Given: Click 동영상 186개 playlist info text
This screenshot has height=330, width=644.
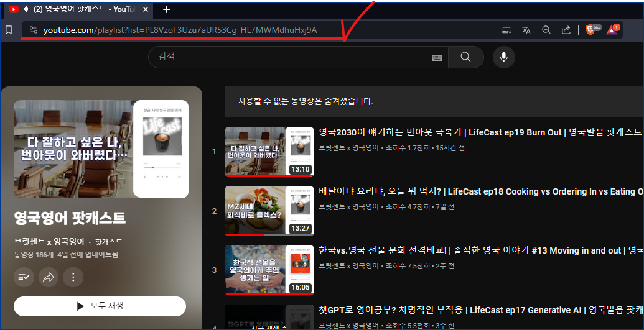Looking at the screenshot, I should coord(34,255).
